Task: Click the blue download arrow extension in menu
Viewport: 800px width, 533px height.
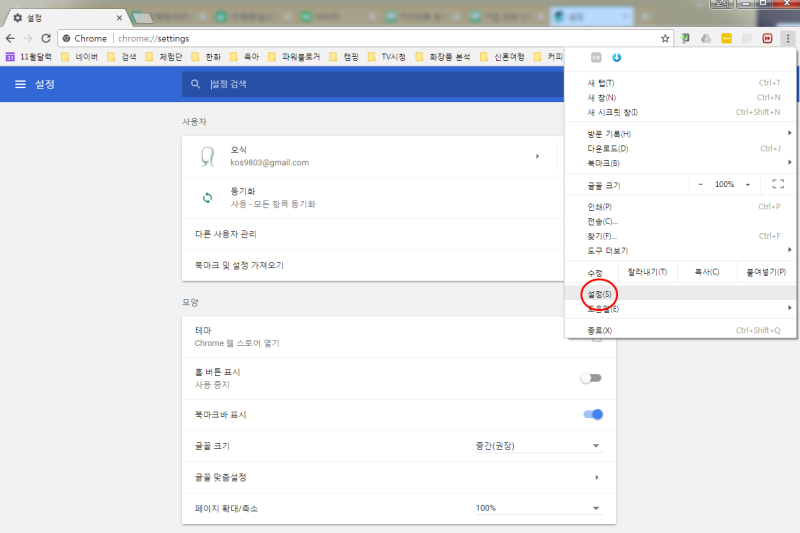Action: pos(617,58)
